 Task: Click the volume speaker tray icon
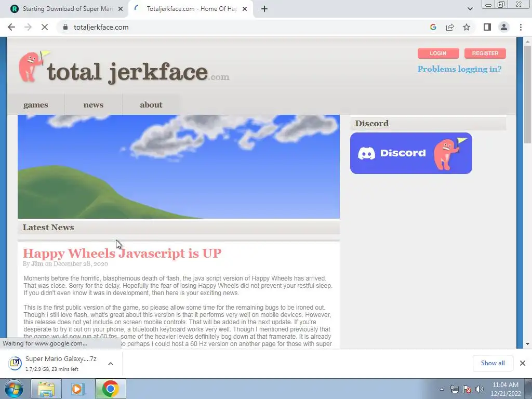coord(479,389)
